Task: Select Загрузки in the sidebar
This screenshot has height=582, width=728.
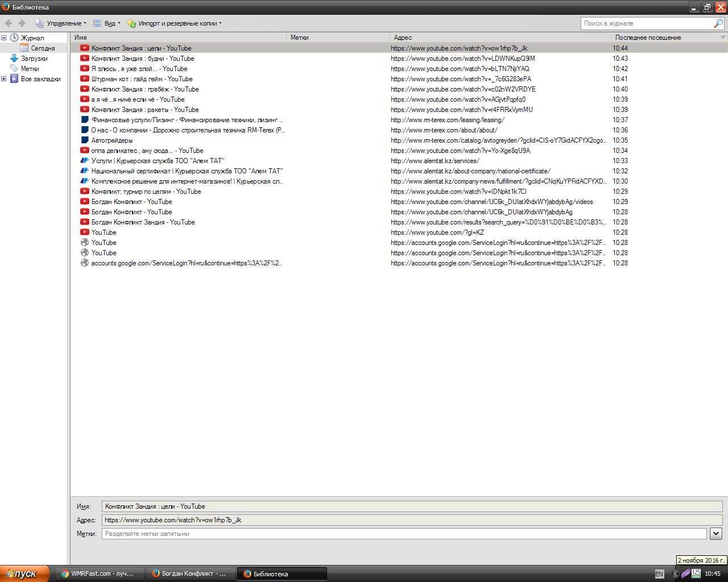Action: coord(34,59)
